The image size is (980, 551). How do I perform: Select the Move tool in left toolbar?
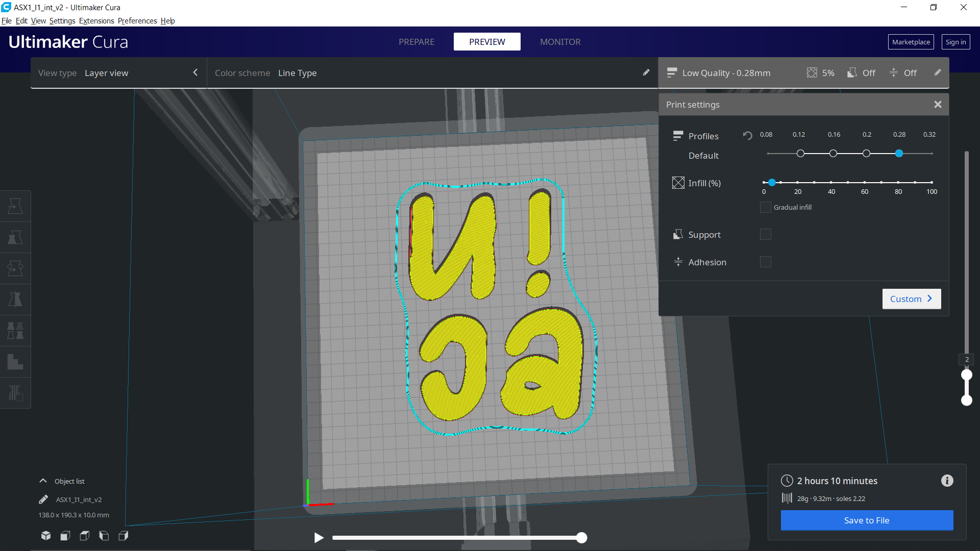tap(15, 206)
